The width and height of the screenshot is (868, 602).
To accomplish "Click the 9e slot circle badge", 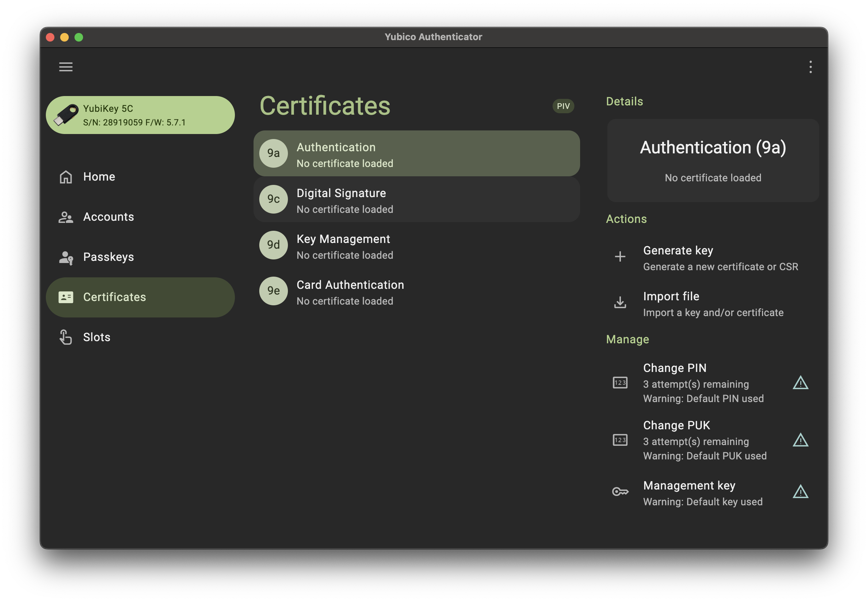I will pyautogui.click(x=273, y=291).
